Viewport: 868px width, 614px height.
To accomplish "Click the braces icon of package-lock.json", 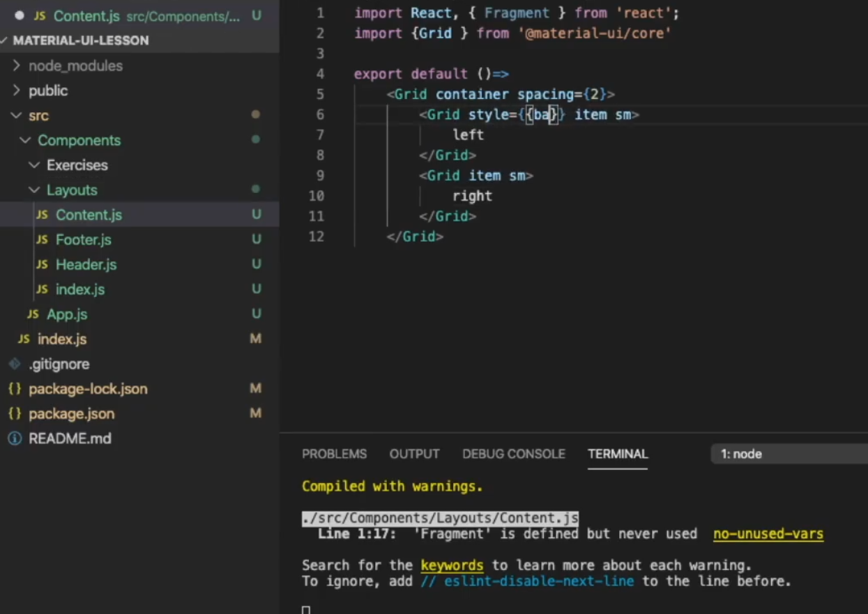I will pyautogui.click(x=14, y=389).
